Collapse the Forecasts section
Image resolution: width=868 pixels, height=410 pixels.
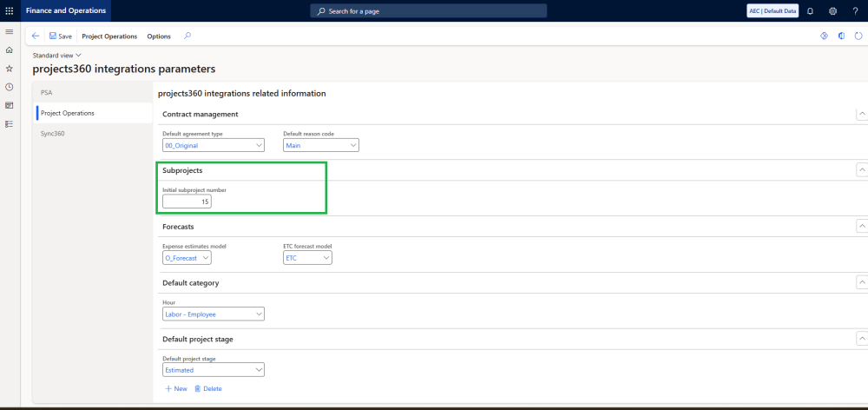861,226
